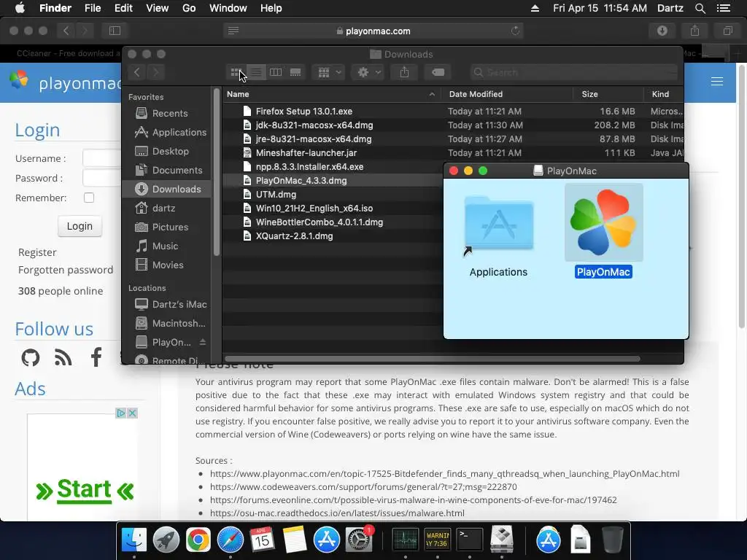Open the website hamburger menu
This screenshot has height=560, width=747.
pyautogui.click(x=717, y=82)
